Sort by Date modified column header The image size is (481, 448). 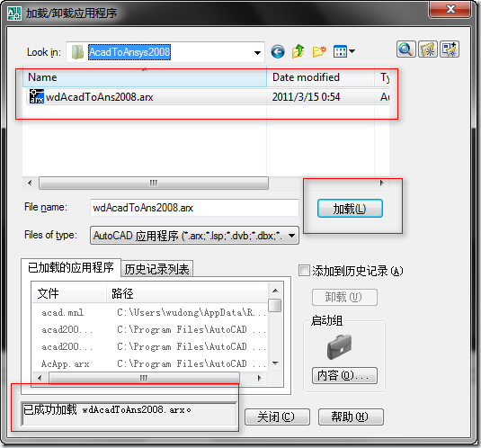(320, 77)
